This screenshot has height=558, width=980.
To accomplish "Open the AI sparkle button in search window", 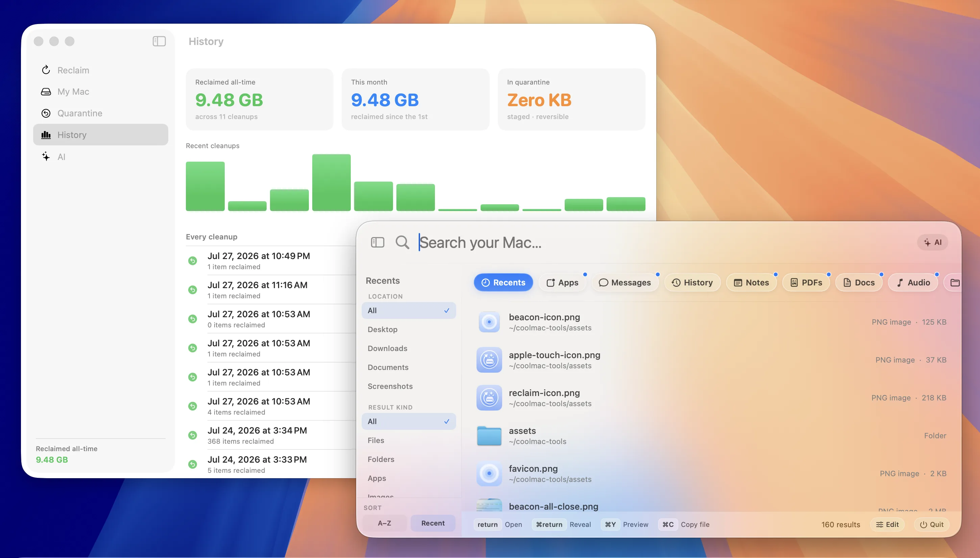I will (x=932, y=242).
